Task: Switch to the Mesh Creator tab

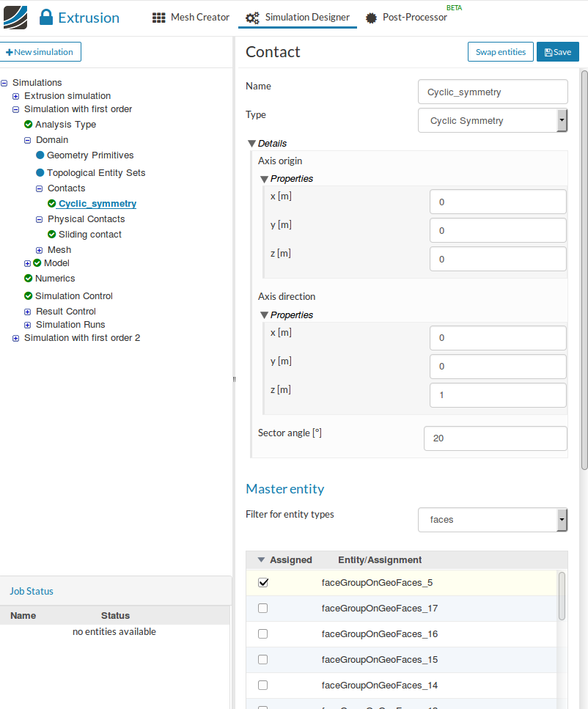Action: [x=191, y=18]
